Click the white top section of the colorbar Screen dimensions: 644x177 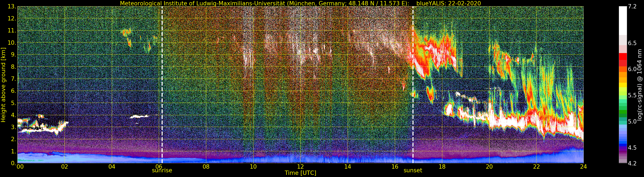(x=623, y=21)
